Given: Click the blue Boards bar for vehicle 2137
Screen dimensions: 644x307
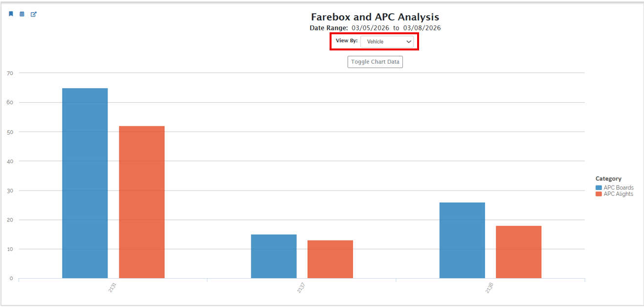Looking at the screenshot, I should click(273, 256).
